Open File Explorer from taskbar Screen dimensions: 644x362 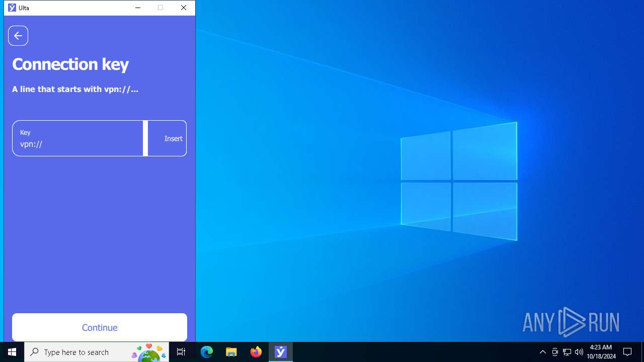click(231, 352)
